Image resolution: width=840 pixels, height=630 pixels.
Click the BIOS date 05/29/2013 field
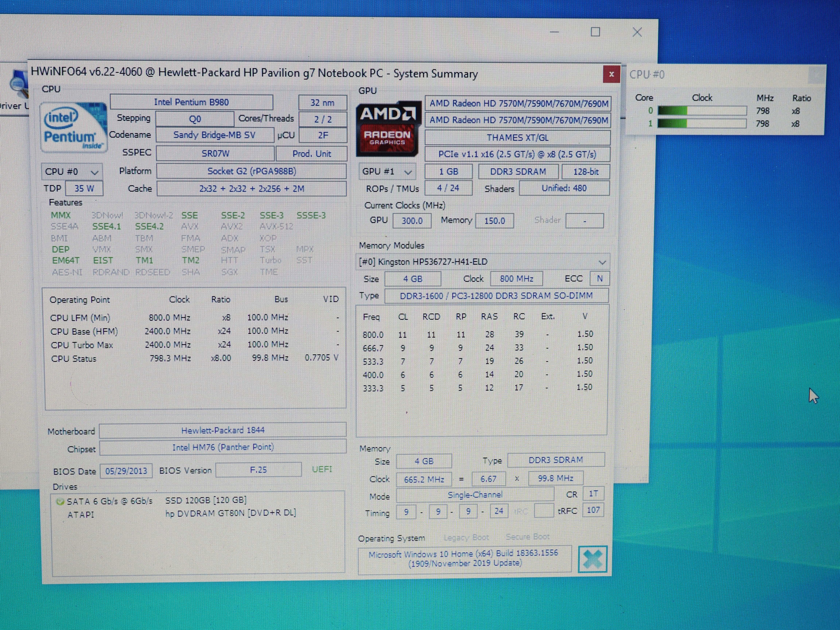click(126, 471)
